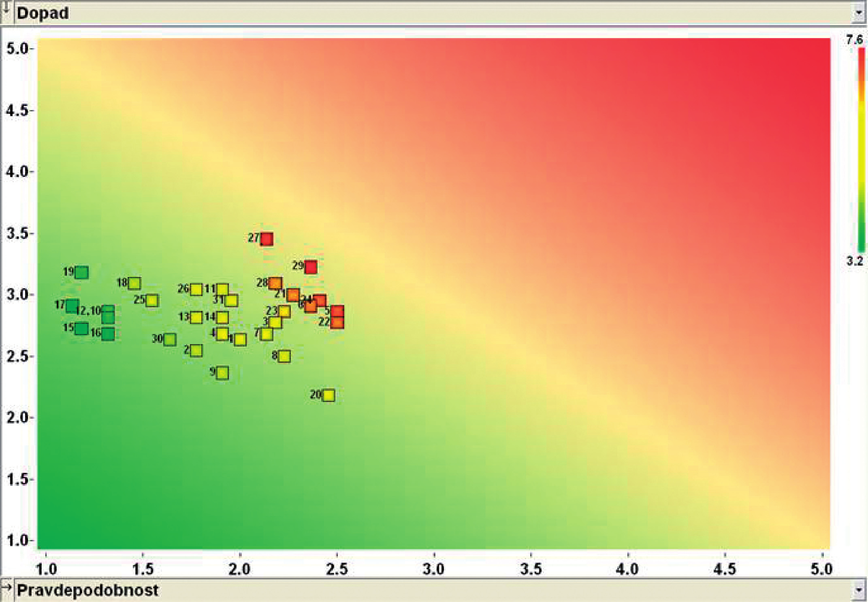This screenshot has width=868, height=602.
Task: Select the red marker labeled 5
Action: click(337, 311)
